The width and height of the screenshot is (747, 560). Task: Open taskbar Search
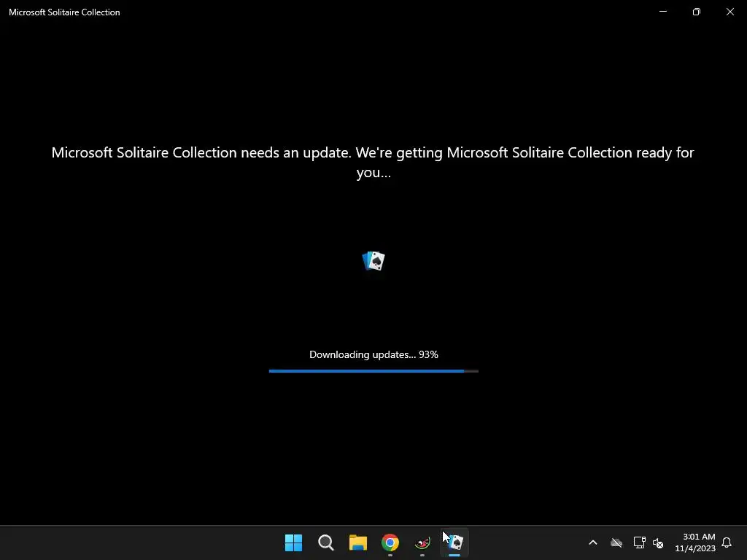pyautogui.click(x=326, y=542)
